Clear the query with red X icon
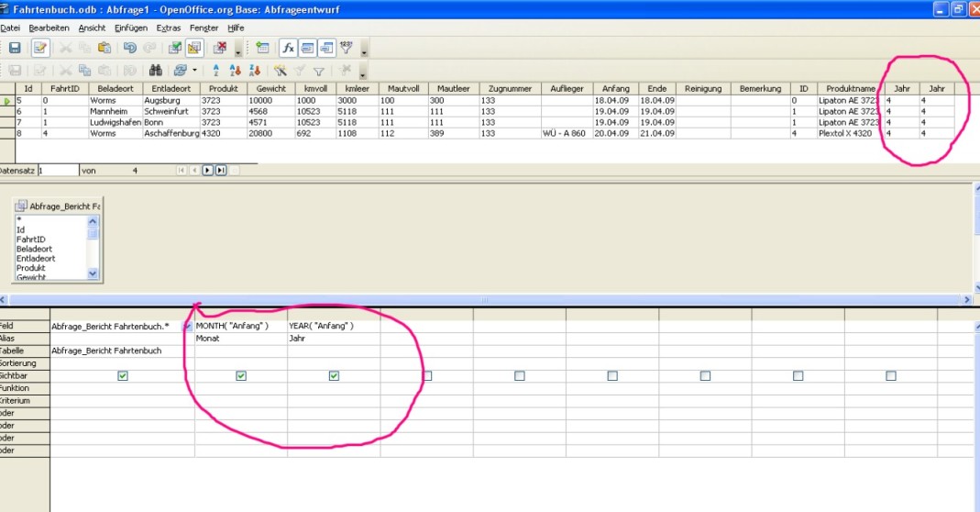The image size is (980, 512). (220, 48)
